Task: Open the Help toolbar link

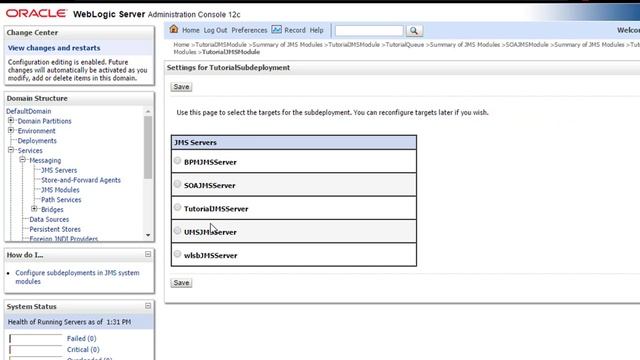Action: point(316,30)
